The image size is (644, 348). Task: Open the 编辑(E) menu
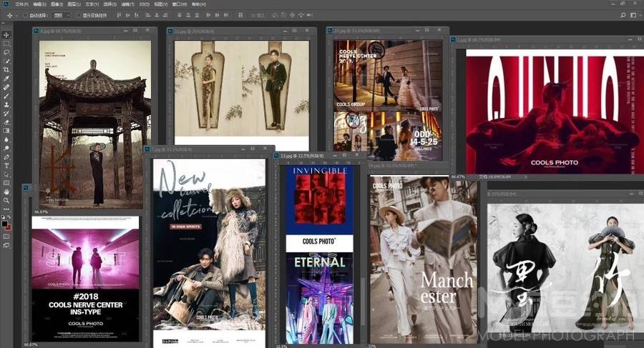pos(39,4)
